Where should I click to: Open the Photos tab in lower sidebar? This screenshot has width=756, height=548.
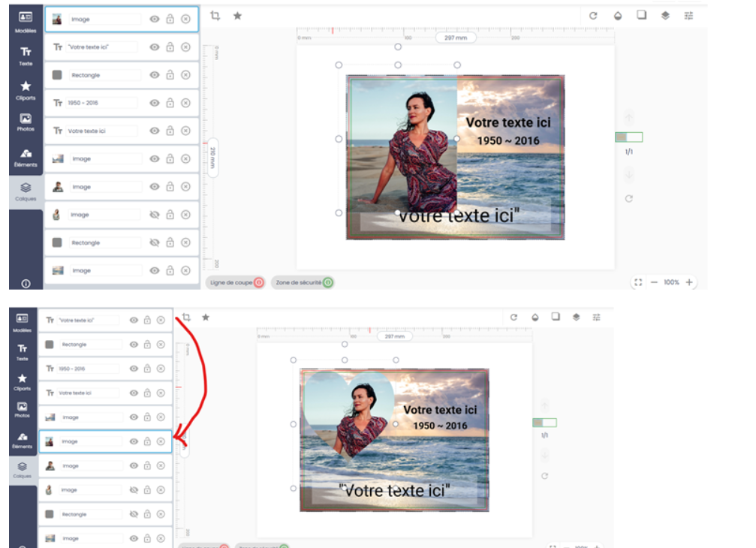23,409
